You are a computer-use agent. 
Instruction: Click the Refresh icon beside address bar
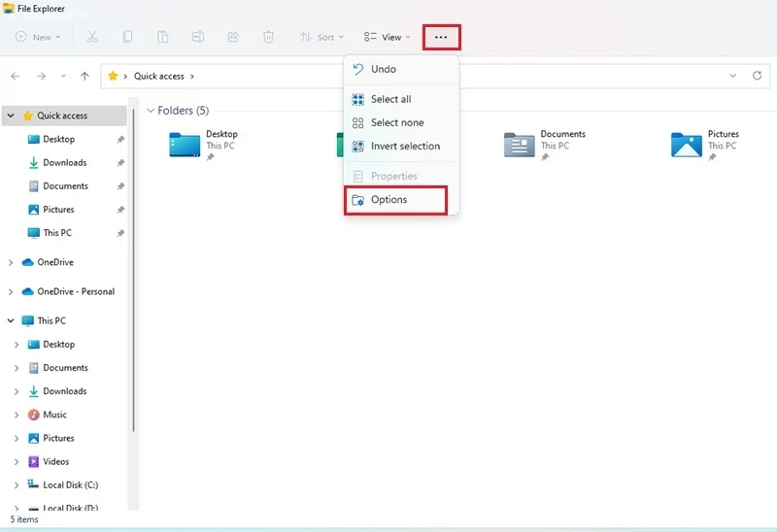758,76
